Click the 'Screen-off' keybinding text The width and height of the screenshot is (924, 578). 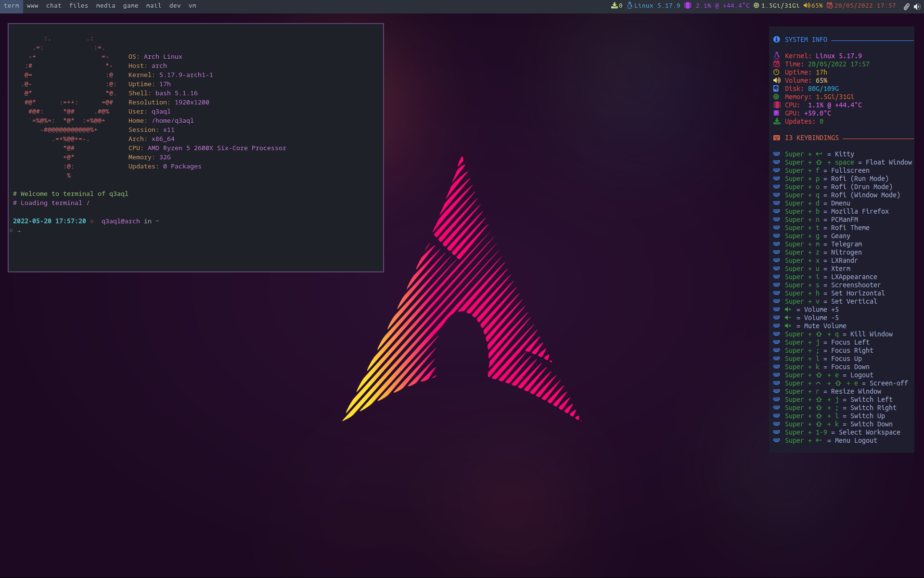(x=888, y=383)
